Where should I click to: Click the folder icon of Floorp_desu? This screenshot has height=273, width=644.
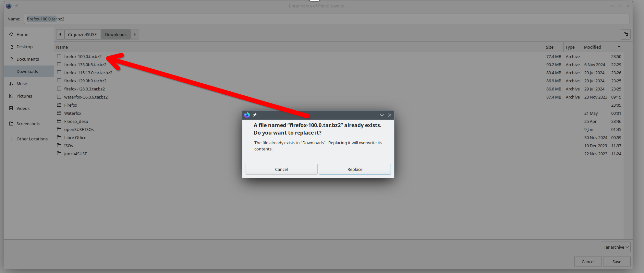point(59,121)
